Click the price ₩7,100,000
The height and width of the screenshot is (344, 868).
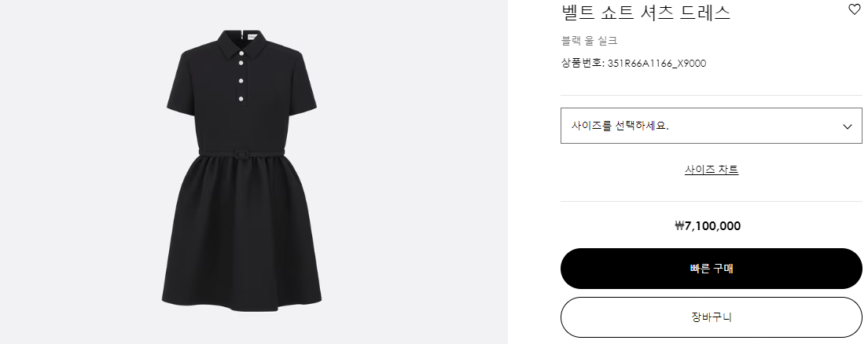tap(708, 226)
